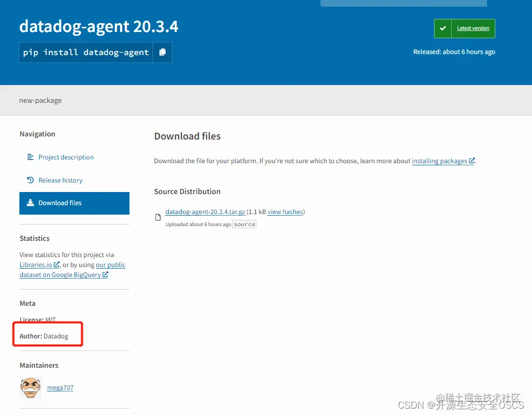
Task: Click mega707's avatar picture
Action: coord(30,387)
